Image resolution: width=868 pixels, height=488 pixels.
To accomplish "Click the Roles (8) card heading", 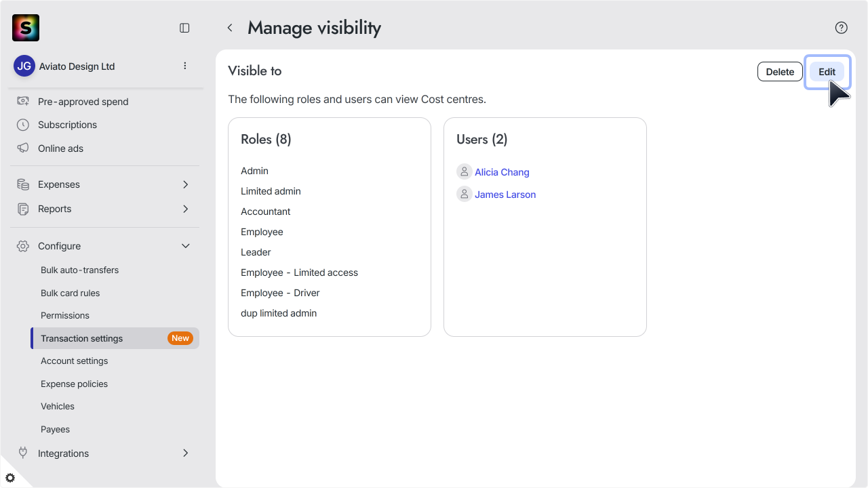I will [x=266, y=139].
